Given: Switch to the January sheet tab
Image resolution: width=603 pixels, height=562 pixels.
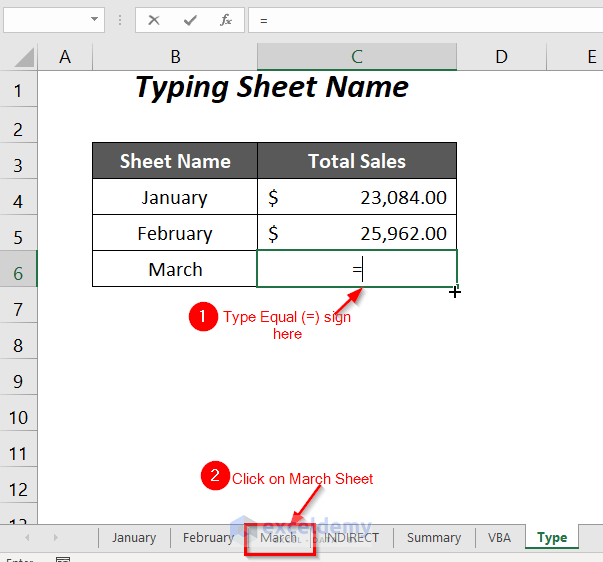Looking at the screenshot, I should coord(134,537).
